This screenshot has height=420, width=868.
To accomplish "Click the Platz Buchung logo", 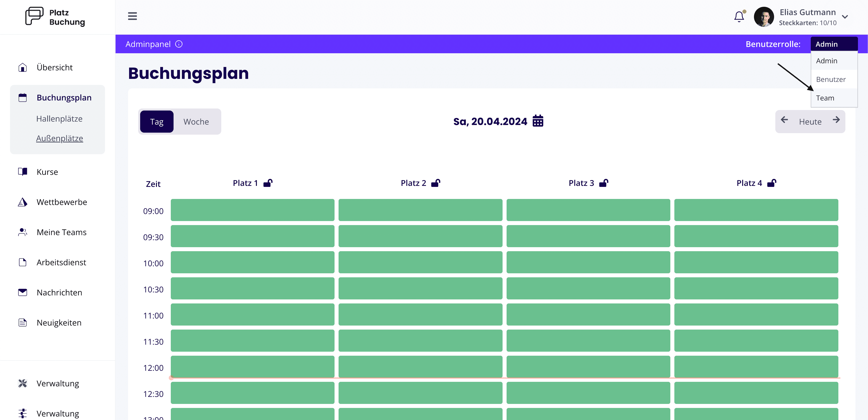I will coord(55,17).
